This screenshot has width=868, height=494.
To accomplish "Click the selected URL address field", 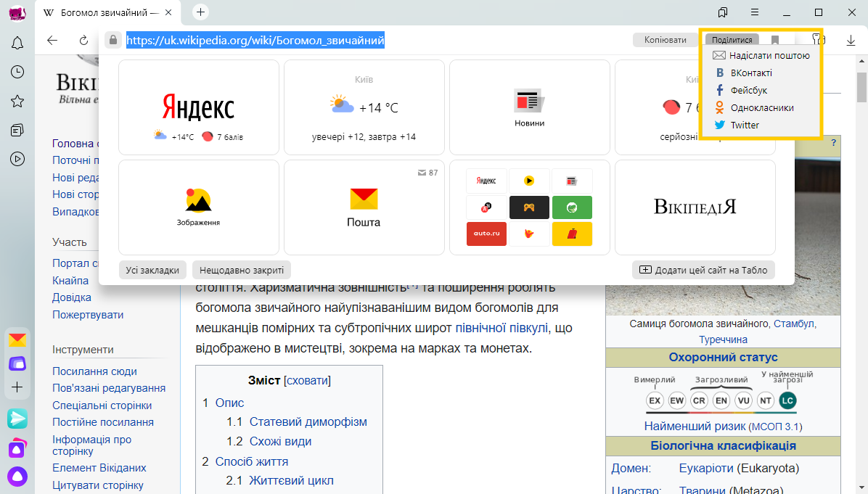I will [255, 40].
